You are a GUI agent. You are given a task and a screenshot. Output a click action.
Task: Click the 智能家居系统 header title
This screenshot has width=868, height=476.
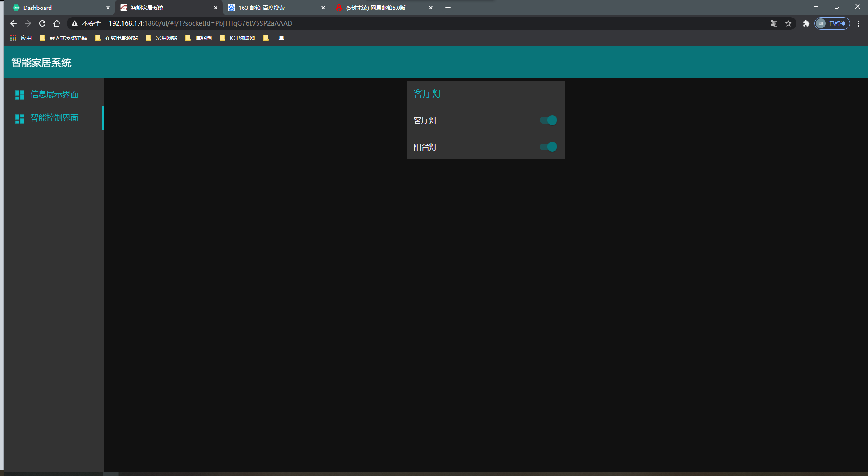[x=41, y=63]
